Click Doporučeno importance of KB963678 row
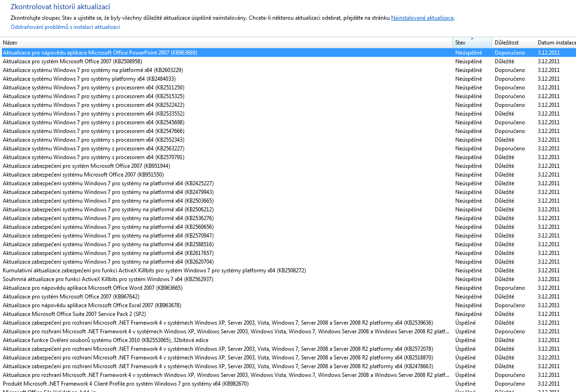This screenshot has width=576, height=392. coord(510,305)
